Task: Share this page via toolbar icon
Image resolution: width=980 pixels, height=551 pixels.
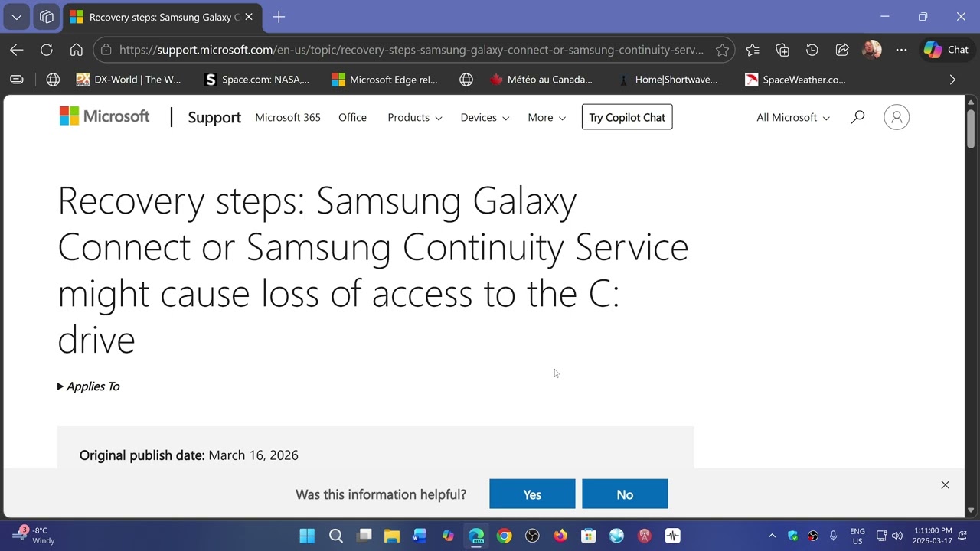Action: pos(842,50)
